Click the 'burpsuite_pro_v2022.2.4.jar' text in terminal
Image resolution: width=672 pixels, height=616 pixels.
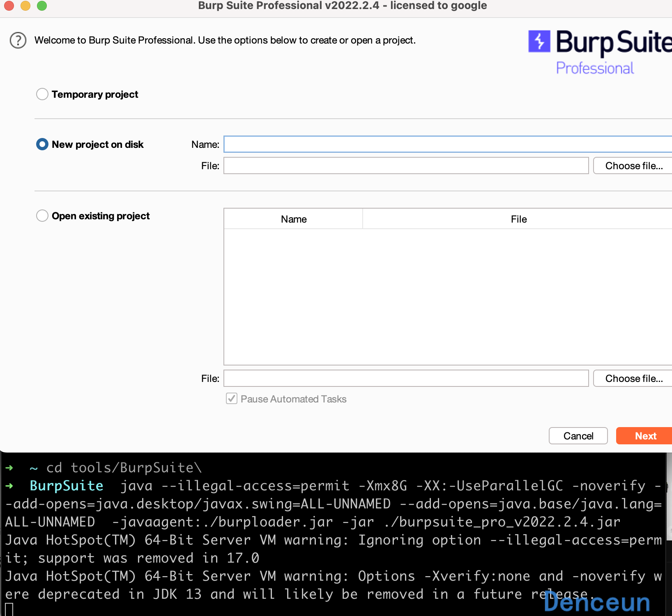pos(510,522)
